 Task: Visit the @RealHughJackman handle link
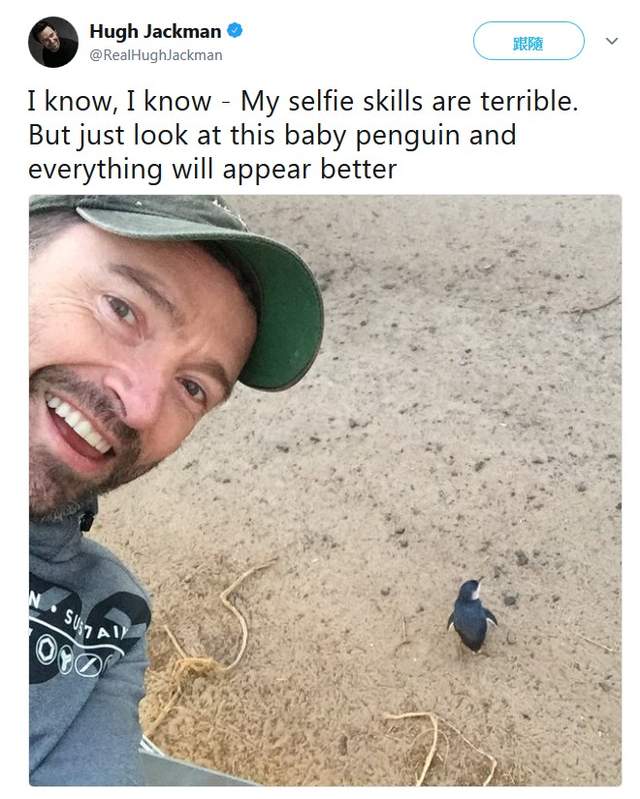[156, 55]
